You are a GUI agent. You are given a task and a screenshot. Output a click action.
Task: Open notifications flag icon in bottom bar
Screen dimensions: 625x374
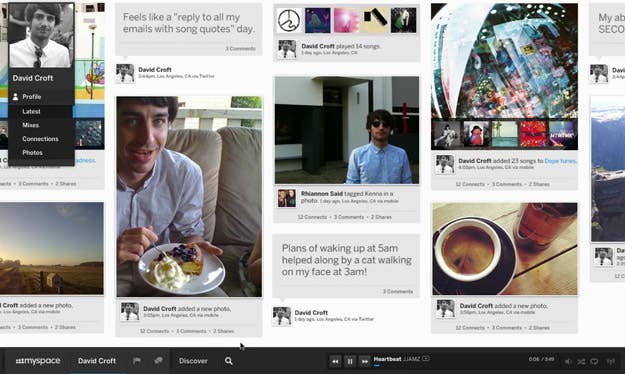pyautogui.click(x=137, y=360)
